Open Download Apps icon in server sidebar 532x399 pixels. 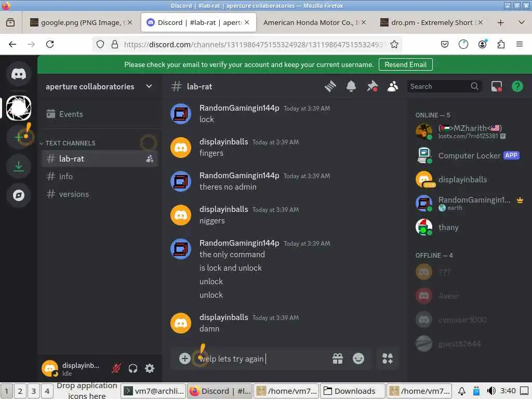tap(19, 166)
